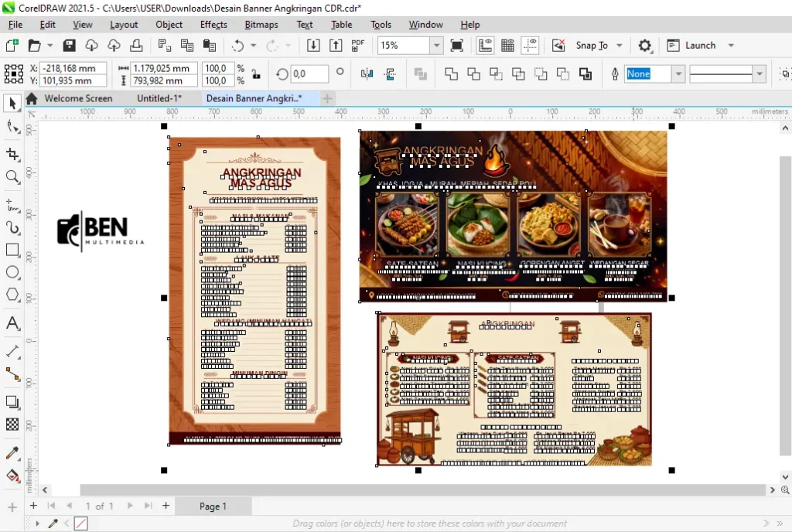
Task: Toggle Show rulers button
Action: pos(485,46)
